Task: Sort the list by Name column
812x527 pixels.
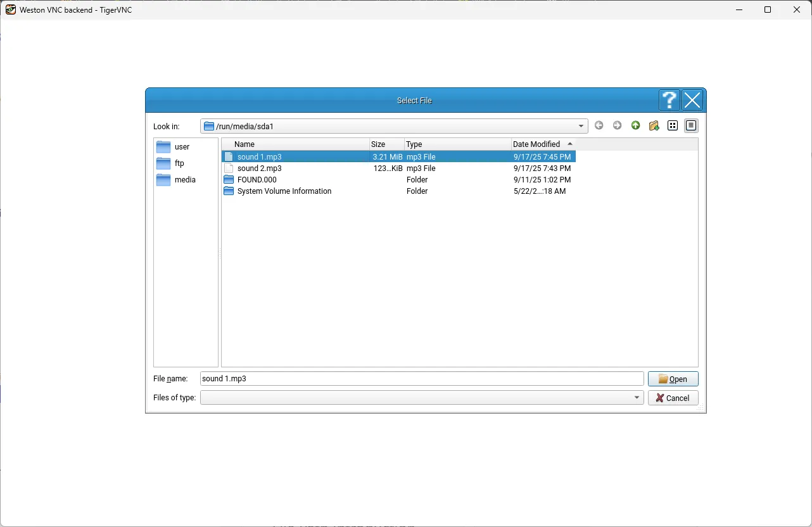Action: [x=244, y=144]
